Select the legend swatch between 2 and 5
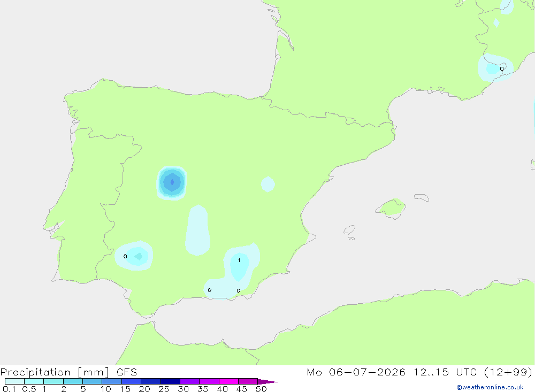The height and width of the screenshot is (392, 535). 73,381
